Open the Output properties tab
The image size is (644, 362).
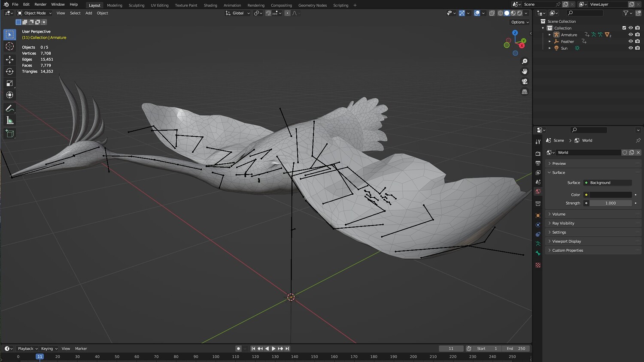[x=538, y=163]
